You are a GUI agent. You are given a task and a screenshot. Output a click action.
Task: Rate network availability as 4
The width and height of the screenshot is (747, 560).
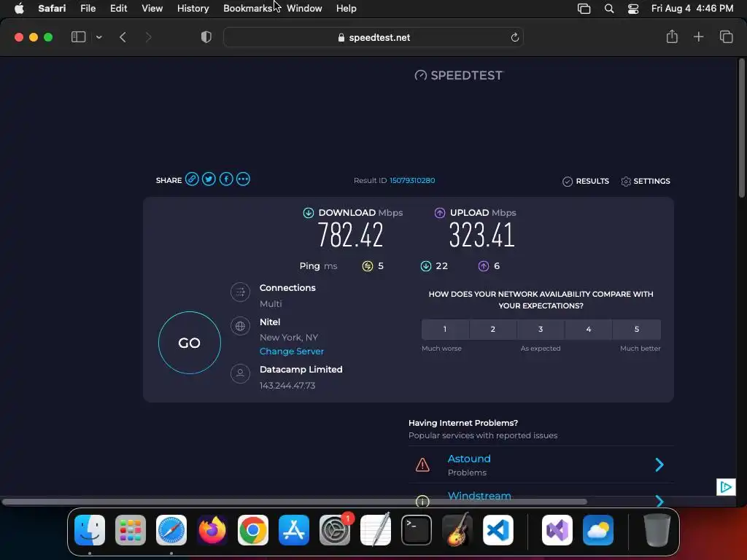pos(589,329)
